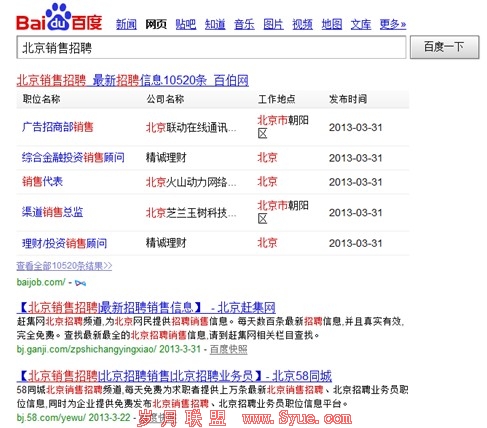The height and width of the screenshot is (428, 487).
Task: Expand the 更多» more menu
Action: pyautogui.click(x=393, y=24)
